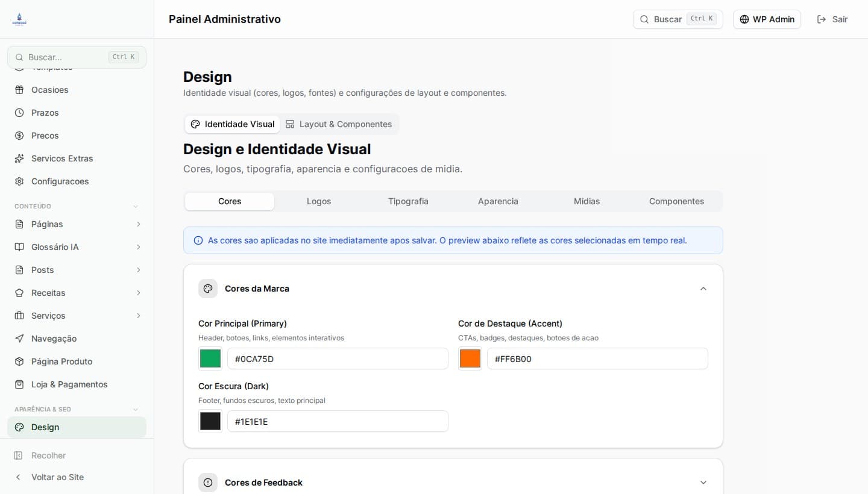Collapse the CONTEÚDO sidebar group

136,206
